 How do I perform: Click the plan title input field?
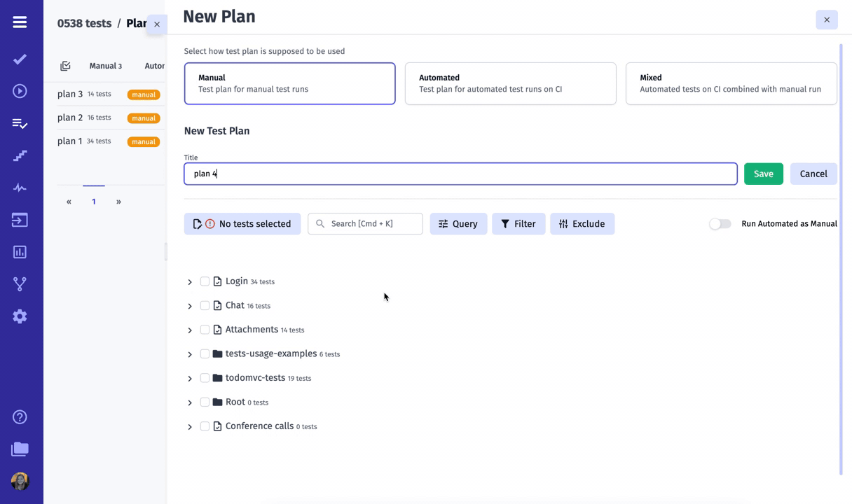click(x=460, y=174)
